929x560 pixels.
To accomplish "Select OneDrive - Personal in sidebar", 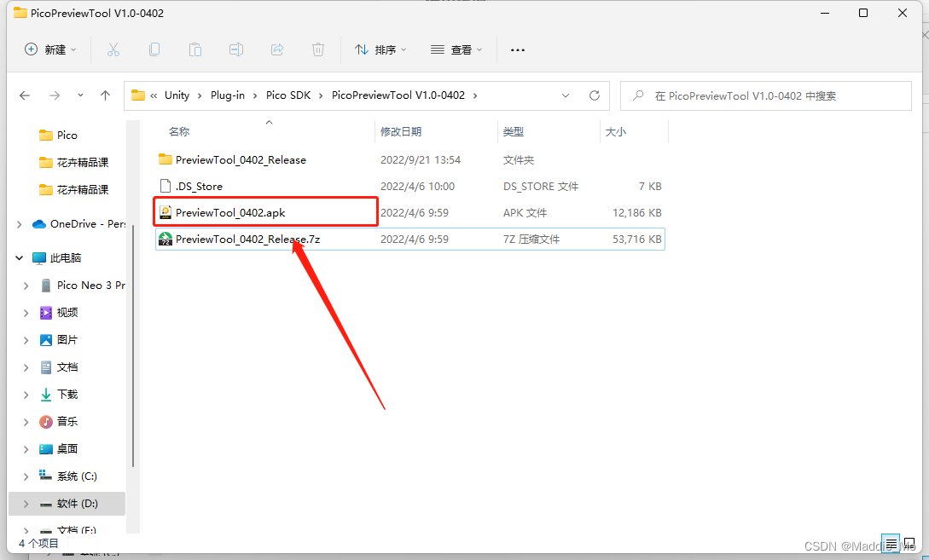I will tap(78, 224).
